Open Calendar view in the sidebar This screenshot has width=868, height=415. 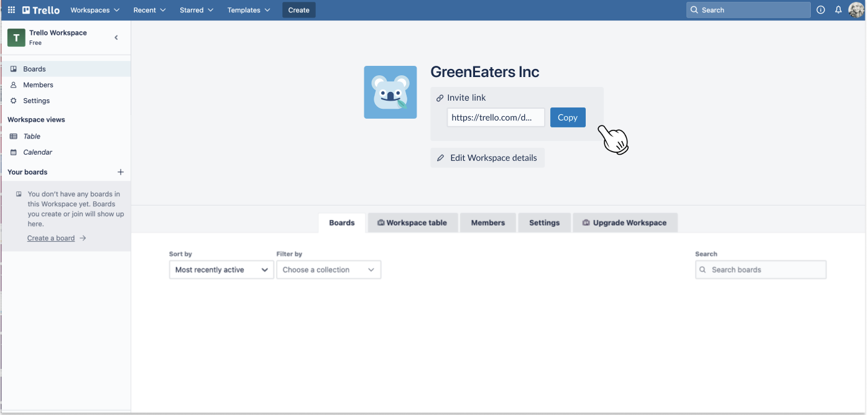coord(37,152)
